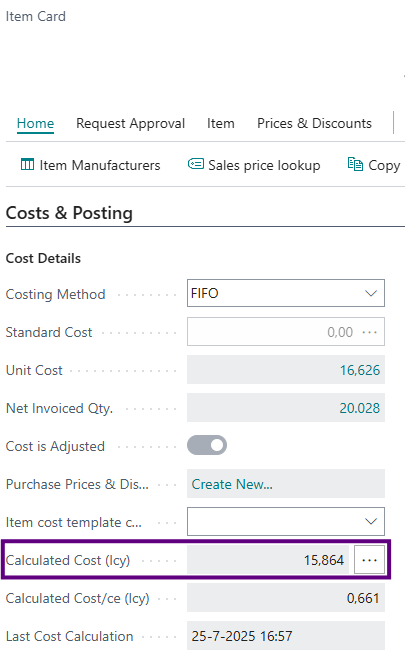406x668 pixels.
Task: Open the Prices & Discounts tab
Action: [314, 124]
